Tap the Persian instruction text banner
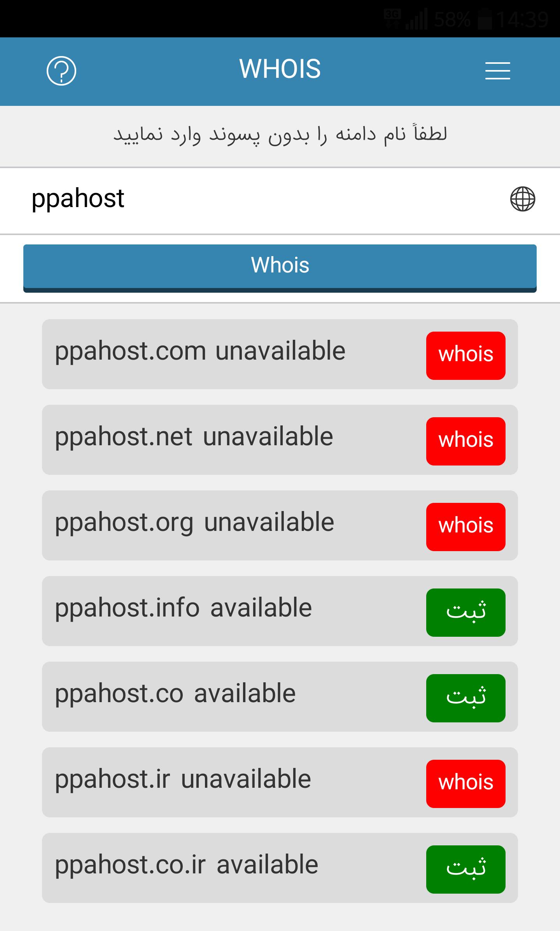 (x=280, y=135)
